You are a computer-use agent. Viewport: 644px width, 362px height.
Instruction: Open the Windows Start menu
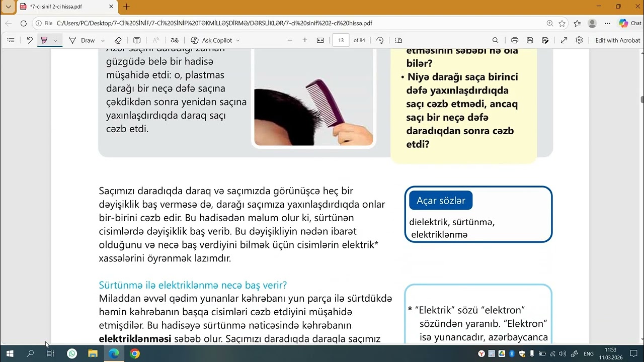10,353
